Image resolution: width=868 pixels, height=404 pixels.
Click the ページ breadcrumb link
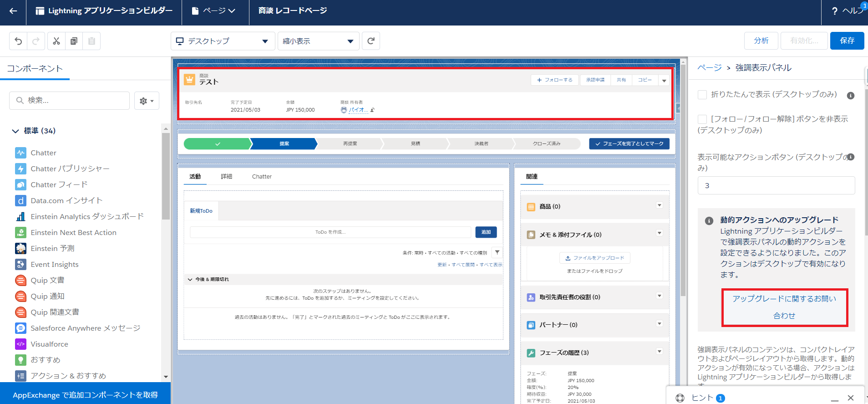tap(710, 68)
